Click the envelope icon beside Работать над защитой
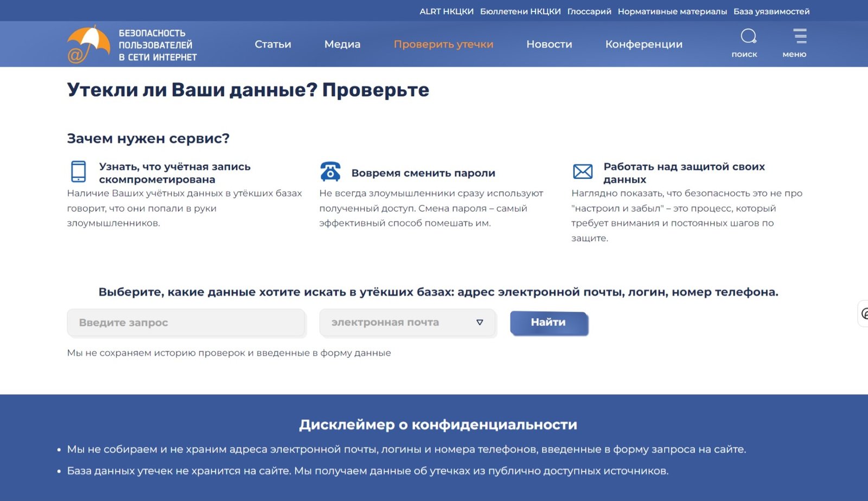The image size is (868, 501). pos(583,171)
